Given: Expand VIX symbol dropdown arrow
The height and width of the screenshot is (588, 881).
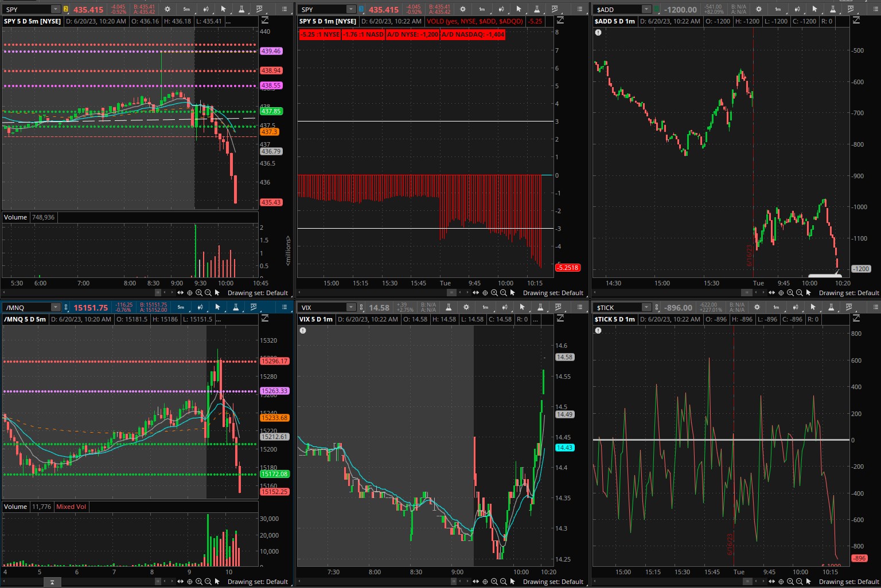Looking at the screenshot, I should pos(351,307).
